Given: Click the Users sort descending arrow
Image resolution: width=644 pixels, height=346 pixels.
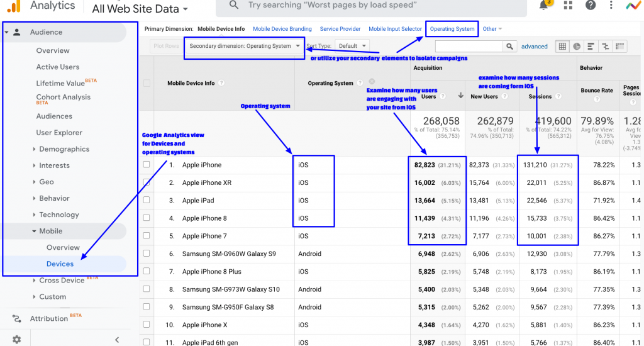Looking at the screenshot, I should coord(461,96).
